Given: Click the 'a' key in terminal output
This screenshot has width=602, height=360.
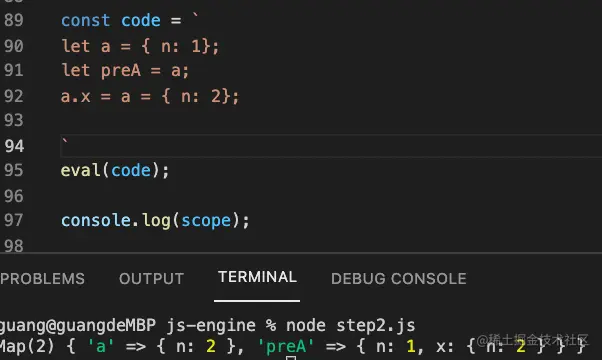Looking at the screenshot, I should click(x=101, y=347).
